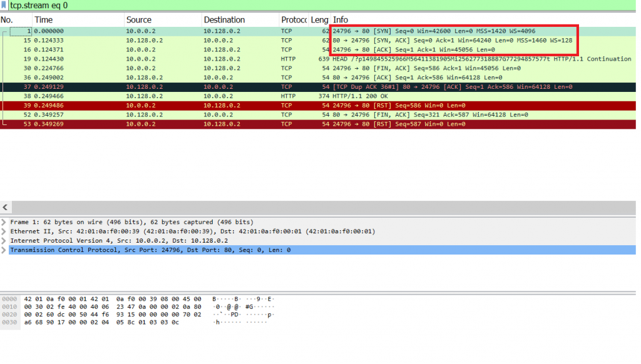
Task: Click the left horizontal scroll arrow
Action: pos(5,207)
